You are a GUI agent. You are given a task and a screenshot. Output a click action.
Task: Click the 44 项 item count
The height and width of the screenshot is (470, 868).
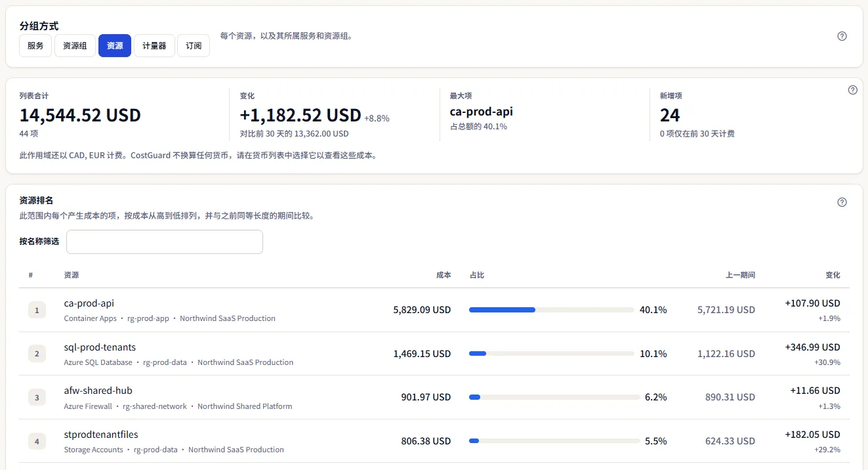[29, 133]
